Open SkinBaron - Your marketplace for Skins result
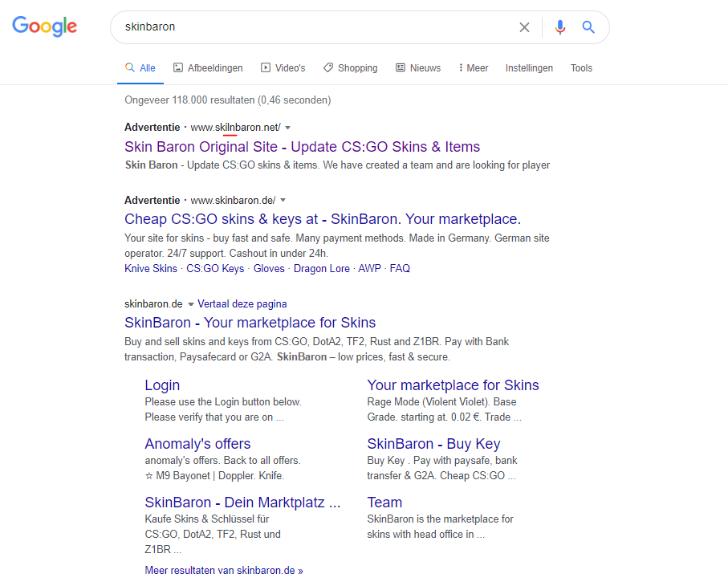Screen dimensions: 728x586 (250, 322)
